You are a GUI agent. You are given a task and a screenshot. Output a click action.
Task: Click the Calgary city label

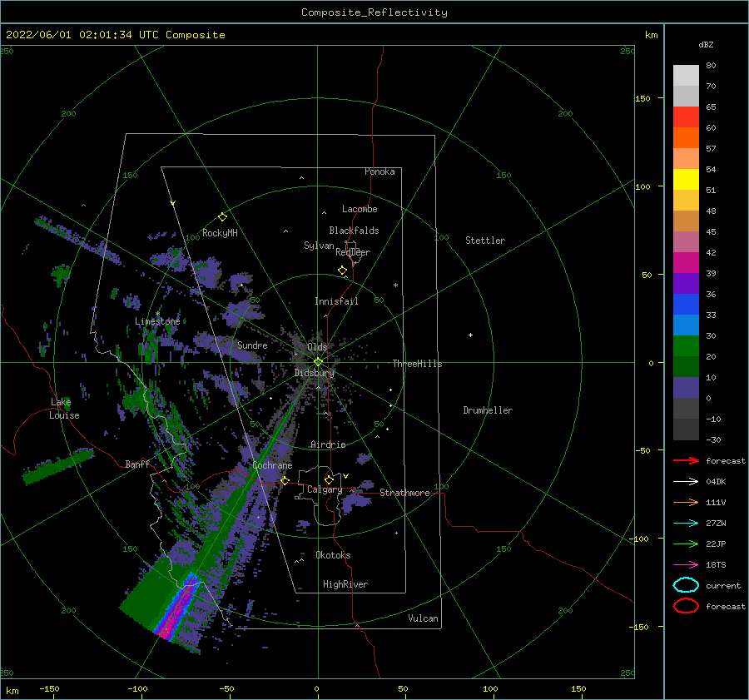click(325, 489)
